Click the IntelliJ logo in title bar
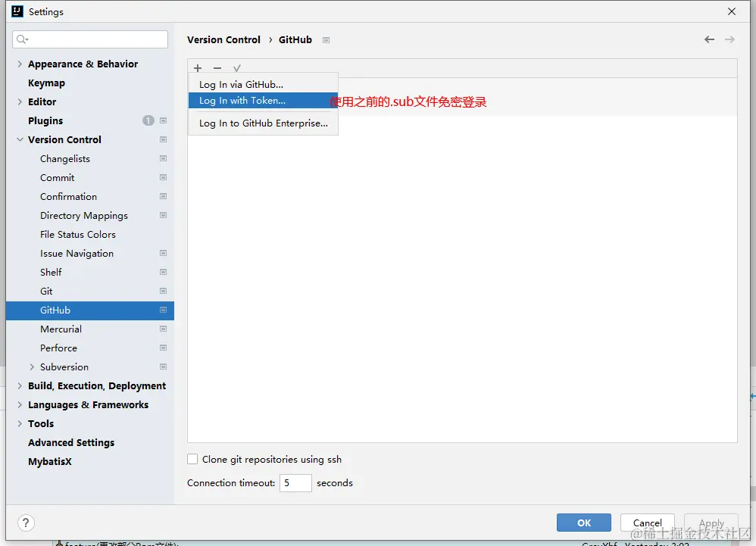756x546 pixels. coord(17,11)
